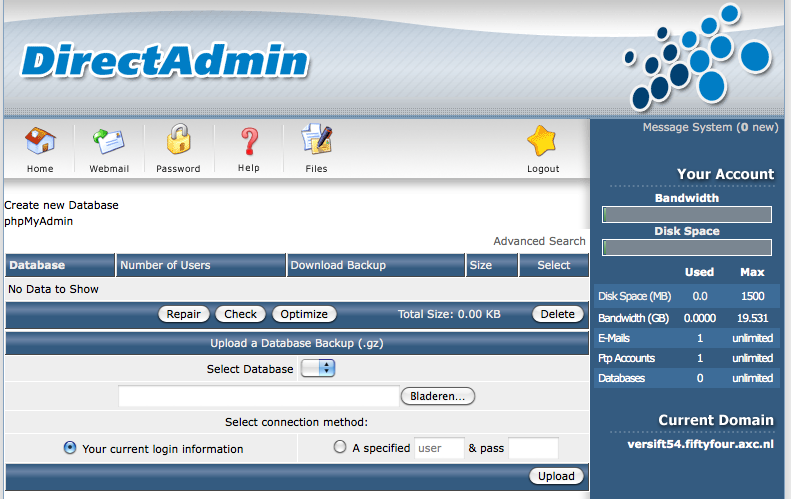Open the Home house icon
The width and height of the screenshot is (791, 499).
40,140
